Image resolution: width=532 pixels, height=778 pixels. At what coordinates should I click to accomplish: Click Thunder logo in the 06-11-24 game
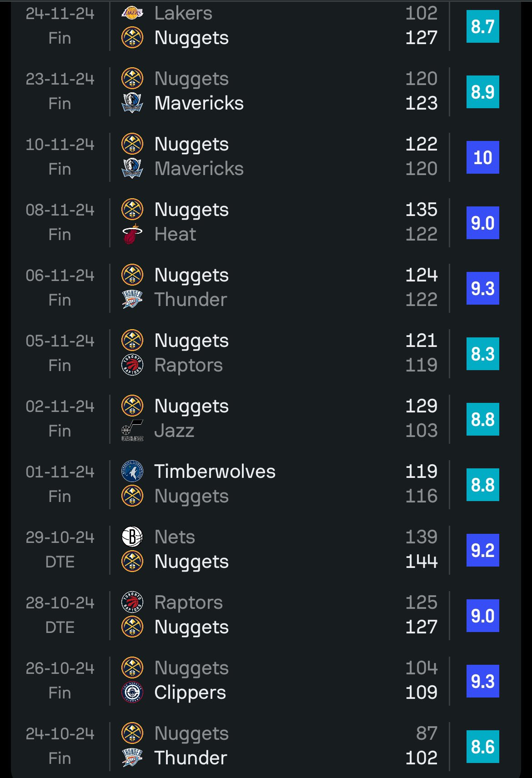[x=132, y=300]
